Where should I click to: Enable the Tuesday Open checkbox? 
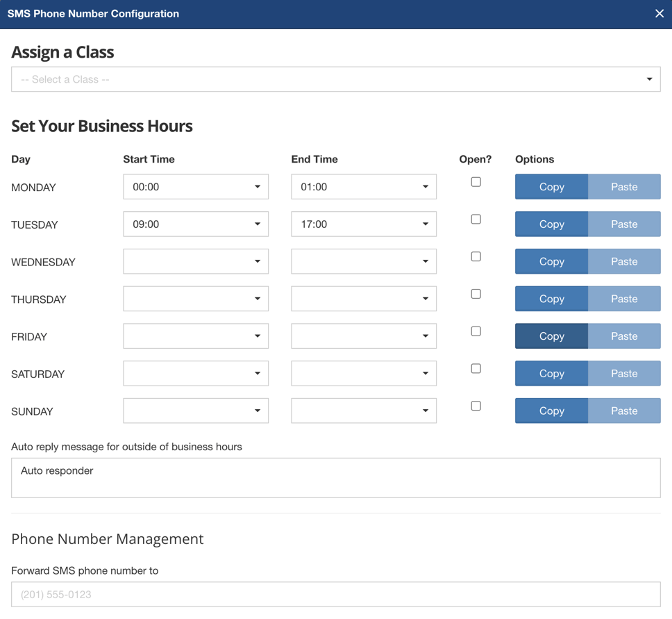tap(476, 220)
